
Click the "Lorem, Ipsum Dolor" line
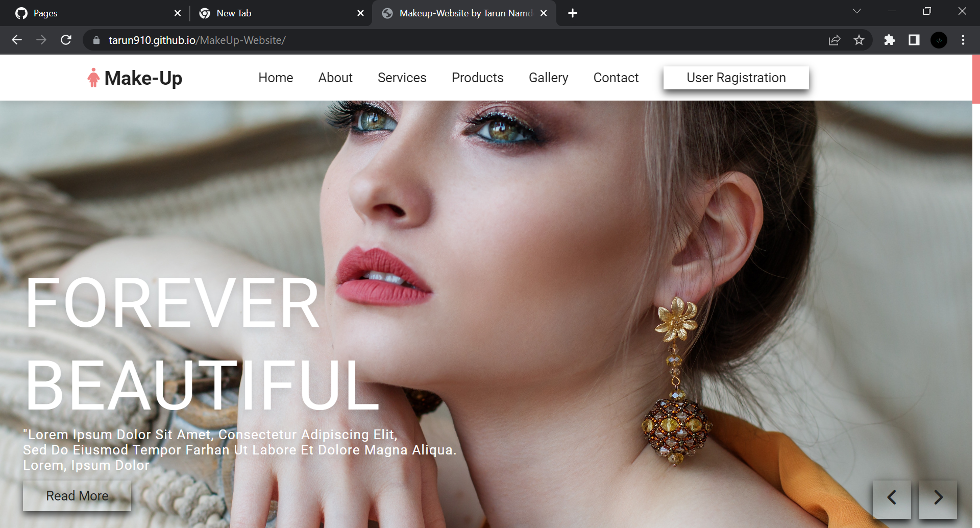click(x=86, y=465)
